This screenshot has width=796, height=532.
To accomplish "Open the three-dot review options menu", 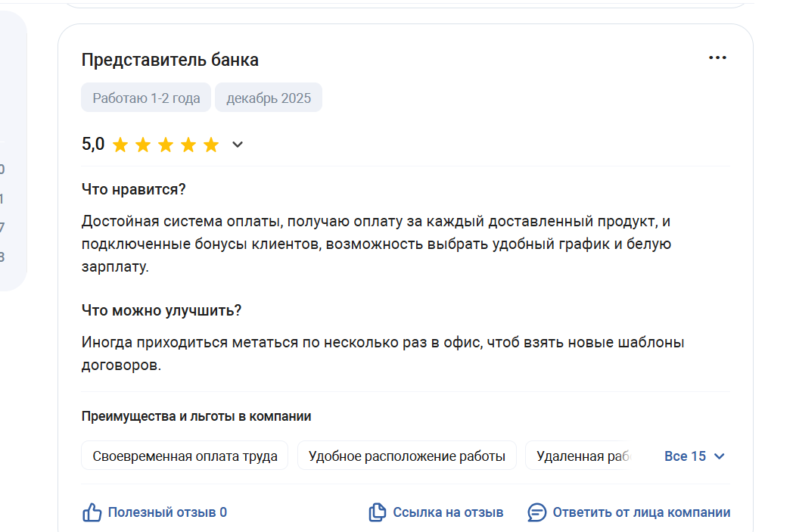I will click(717, 58).
